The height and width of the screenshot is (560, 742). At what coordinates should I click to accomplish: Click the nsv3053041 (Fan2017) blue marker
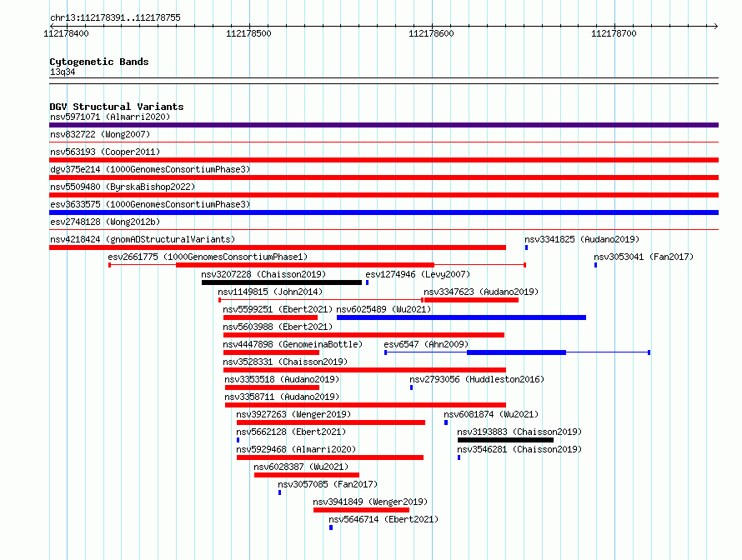point(595,265)
